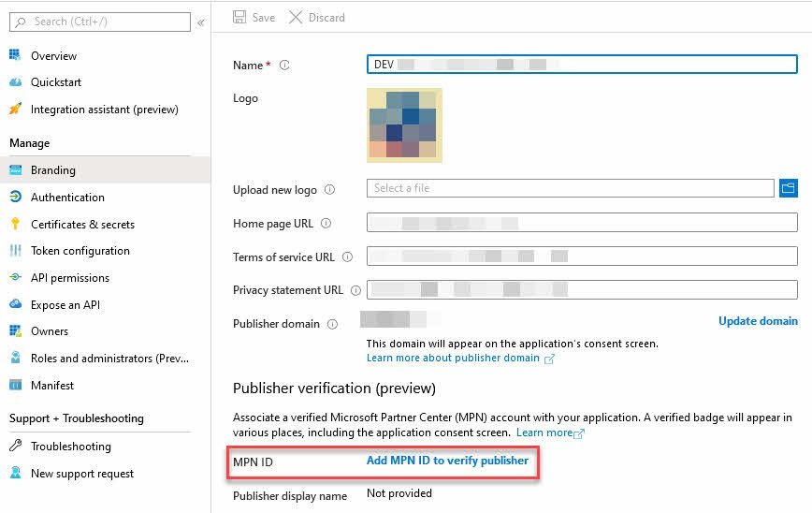The height and width of the screenshot is (513, 812).
Task: Click the info icon beside Publisher domain
Action: coord(332,324)
